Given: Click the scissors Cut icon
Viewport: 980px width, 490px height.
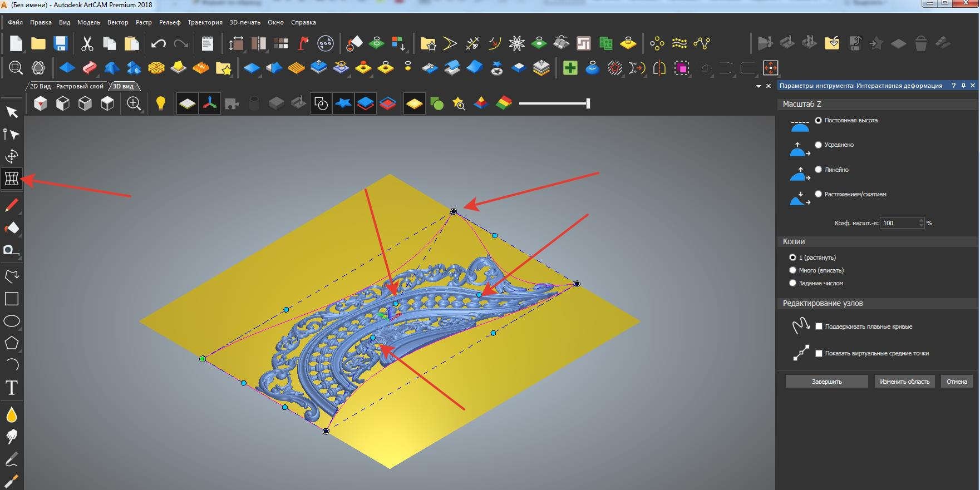Looking at the screenshot, I should click(x=87, y=43).
